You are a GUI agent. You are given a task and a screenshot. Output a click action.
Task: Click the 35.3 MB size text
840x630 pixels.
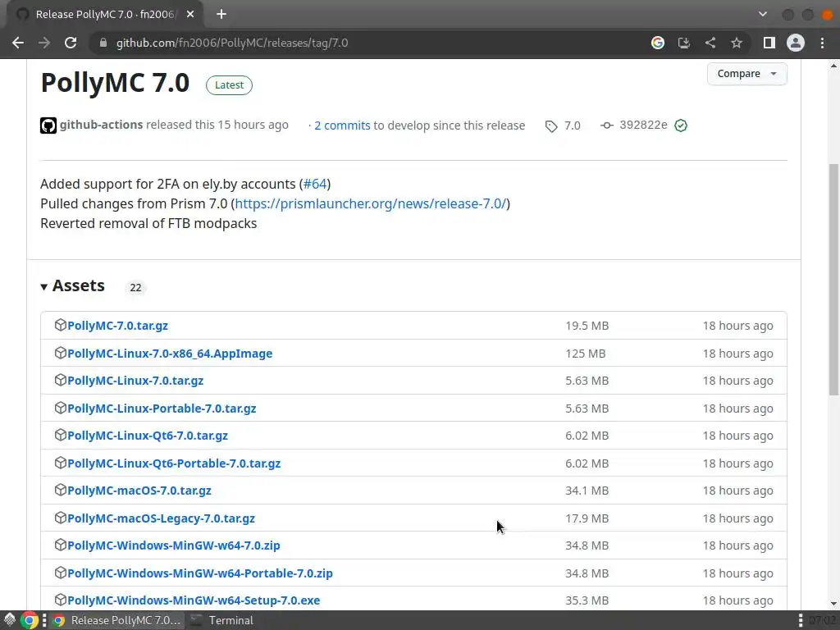pyautogui.click(x=587, y=600)
